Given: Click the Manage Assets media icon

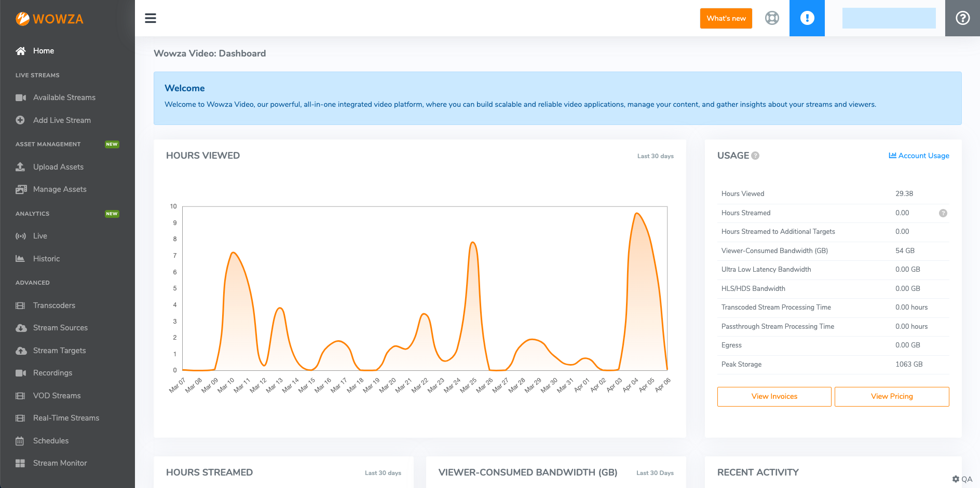Looking at the screenshot, I should pos(21,189).
